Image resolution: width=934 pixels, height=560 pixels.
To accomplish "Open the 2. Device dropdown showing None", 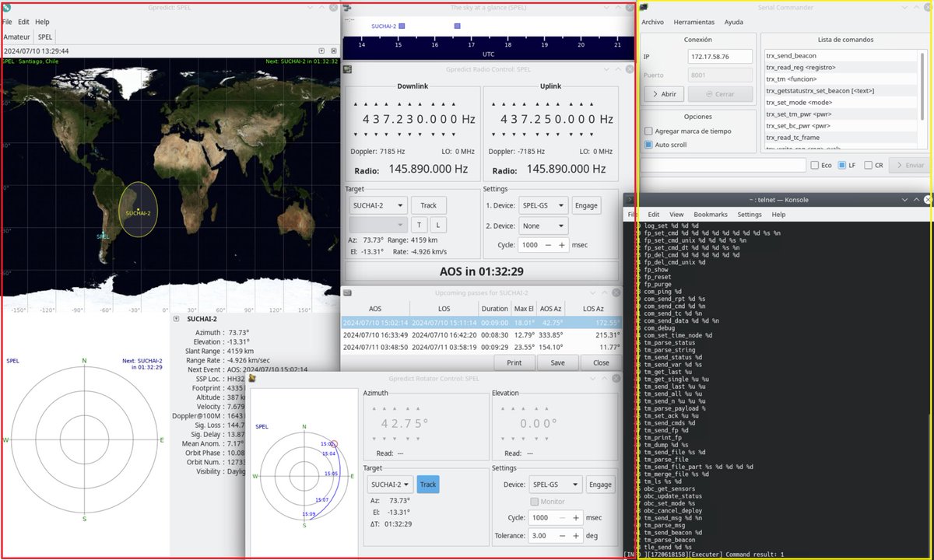I will pos(542,226).
